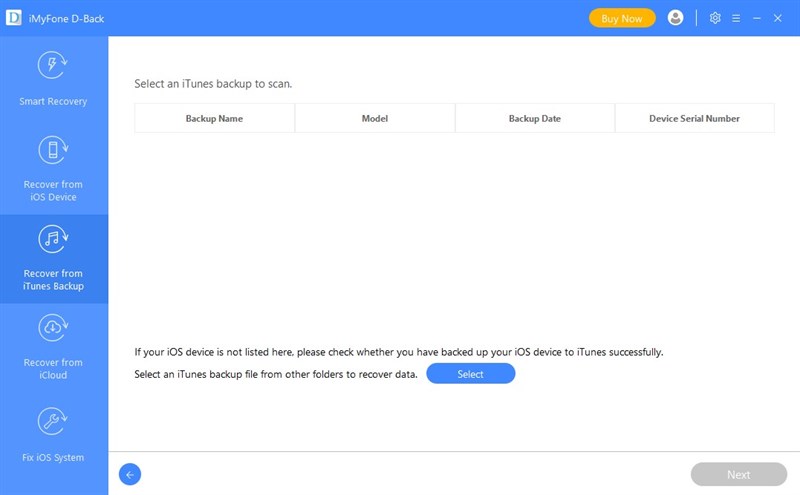Close the D-Back window

pos(778,18)
